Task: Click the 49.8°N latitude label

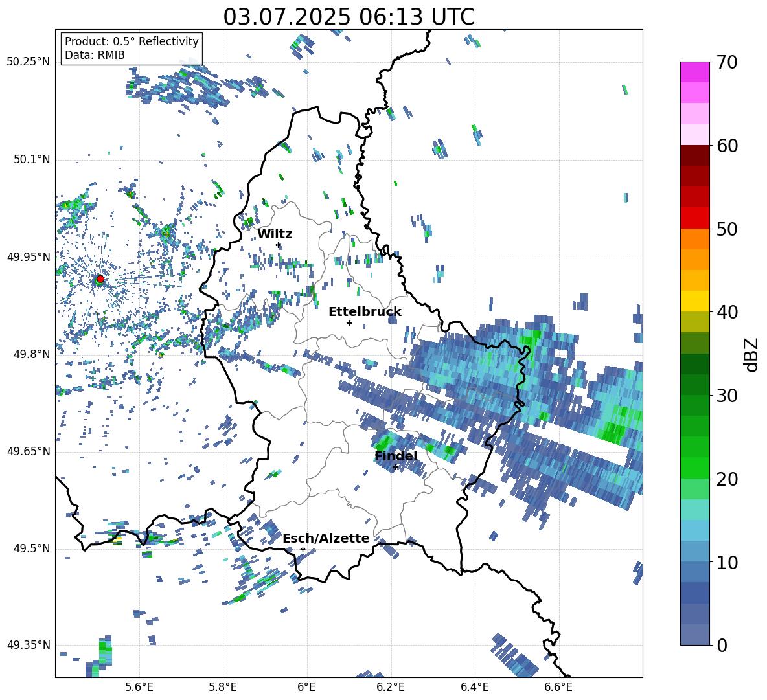Action: (32, 354)
